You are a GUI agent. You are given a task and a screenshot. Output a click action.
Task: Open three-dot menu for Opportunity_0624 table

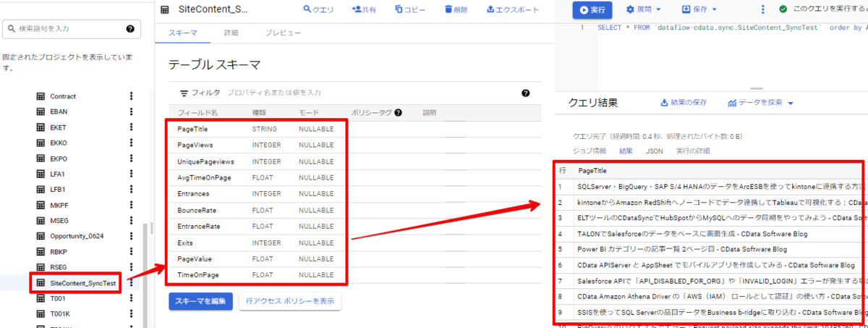tap(131, 237)
